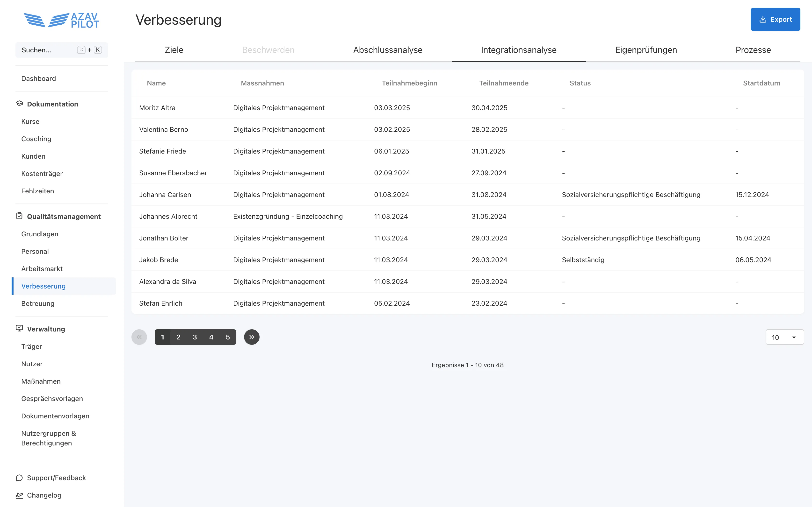Open the Eigenprüfungen tab
Viewport: 812px width, 507px height.
pyautogui.click(x=646, y=50)
